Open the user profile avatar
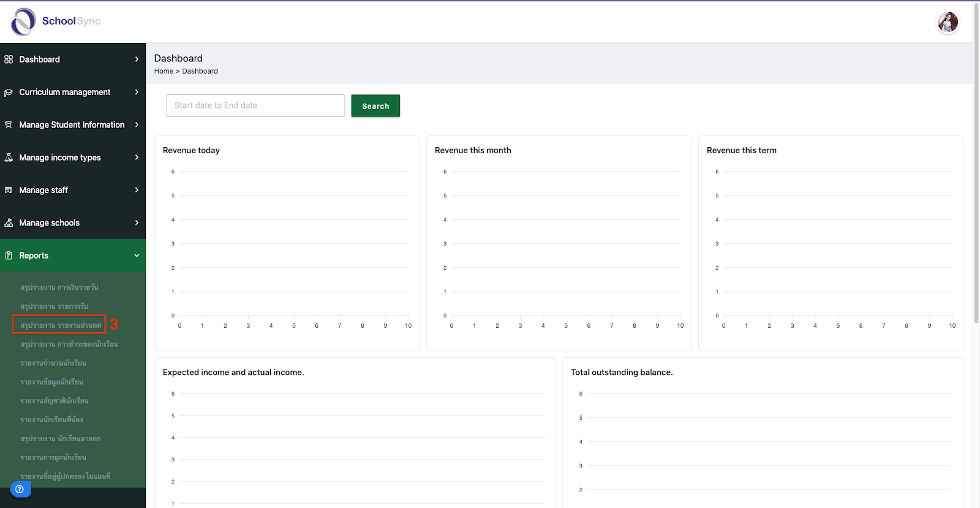The width and height of the screenshot is (980, 508). click(x=948, y=23)
